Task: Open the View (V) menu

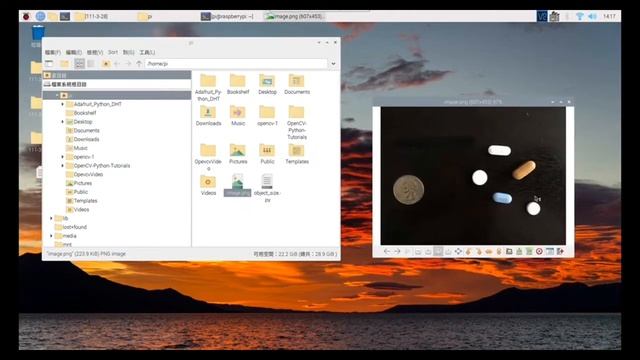Action: [x=95, y=52]
